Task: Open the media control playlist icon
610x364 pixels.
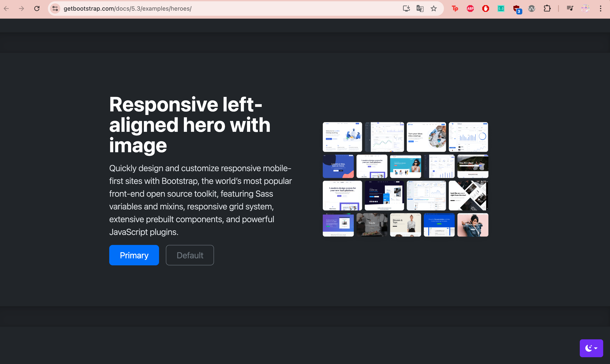Action: pyautogui.click(x=570, y=9)
